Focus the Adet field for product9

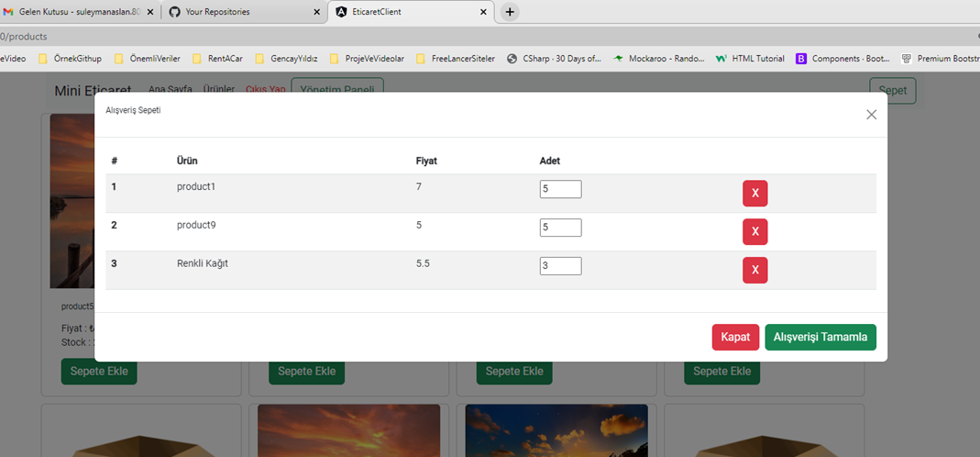[561, 228]
